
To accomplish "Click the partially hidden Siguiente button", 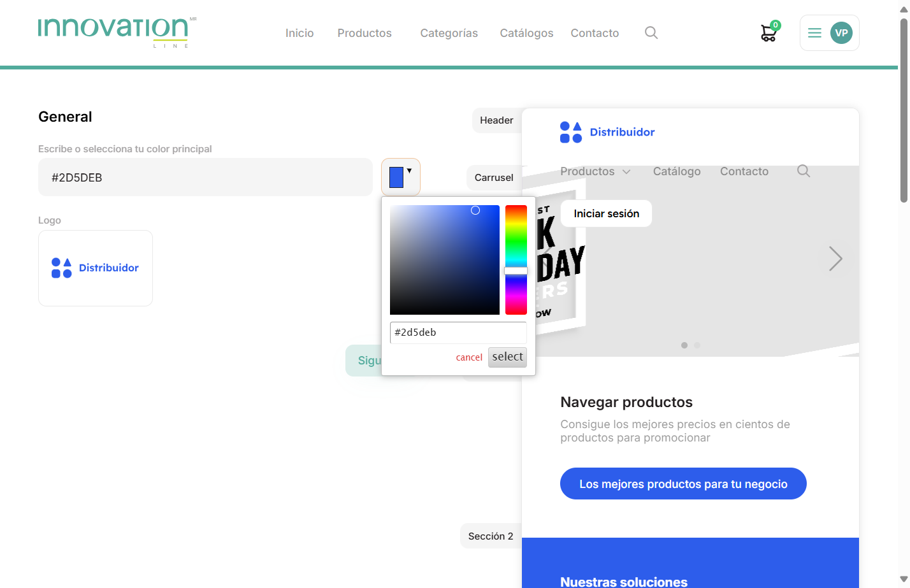I will [x=364, y=361].
